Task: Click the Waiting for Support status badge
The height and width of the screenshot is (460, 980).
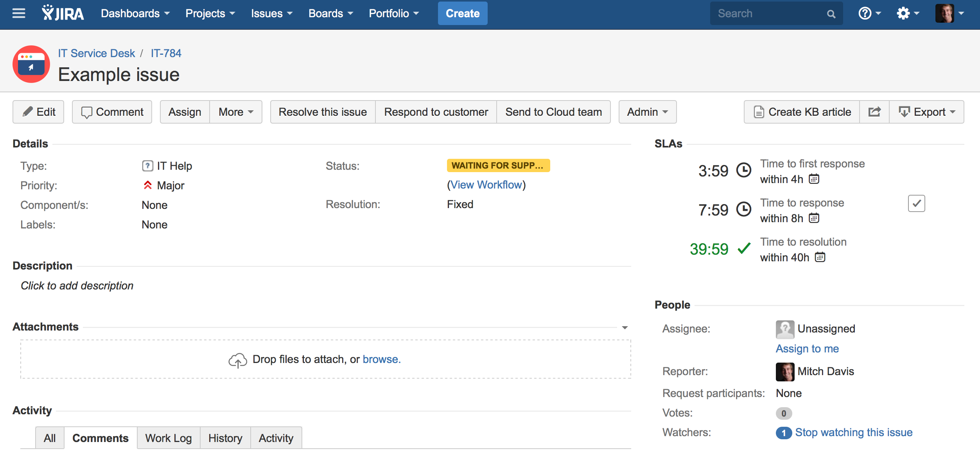Action: pyautogui.click(x=498, y=165)
